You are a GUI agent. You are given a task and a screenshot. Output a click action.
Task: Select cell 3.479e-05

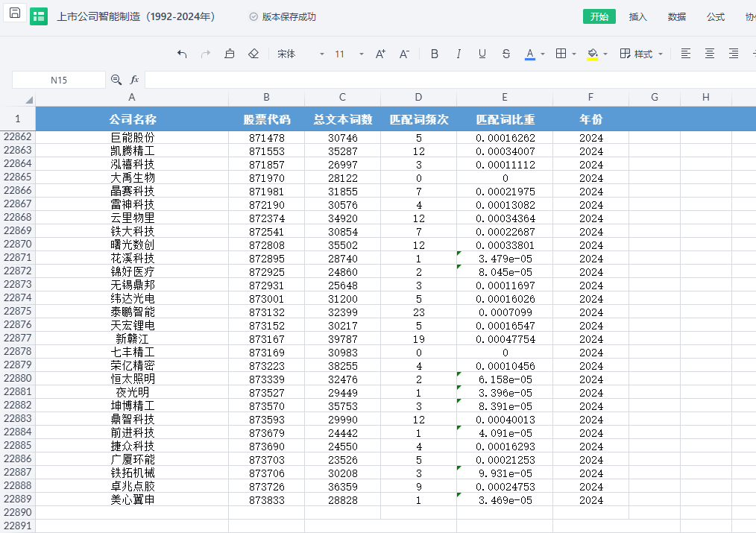[505, 259]
